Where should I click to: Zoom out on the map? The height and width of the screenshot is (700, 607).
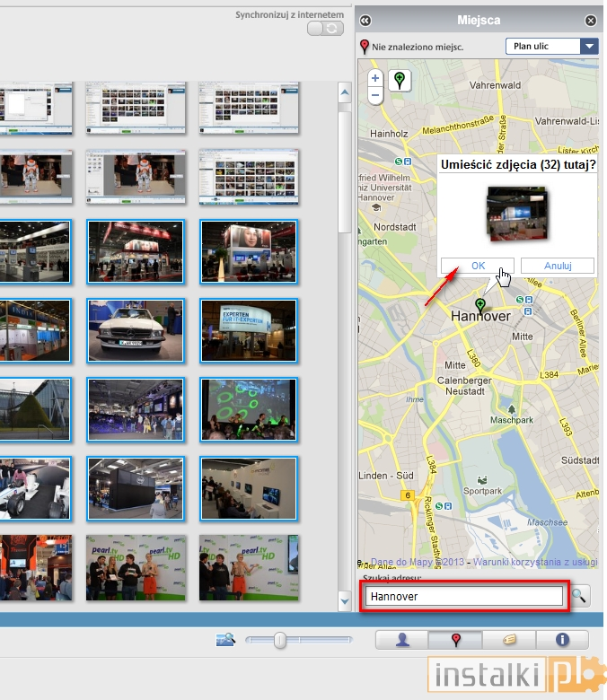click(x=375, y=95)
